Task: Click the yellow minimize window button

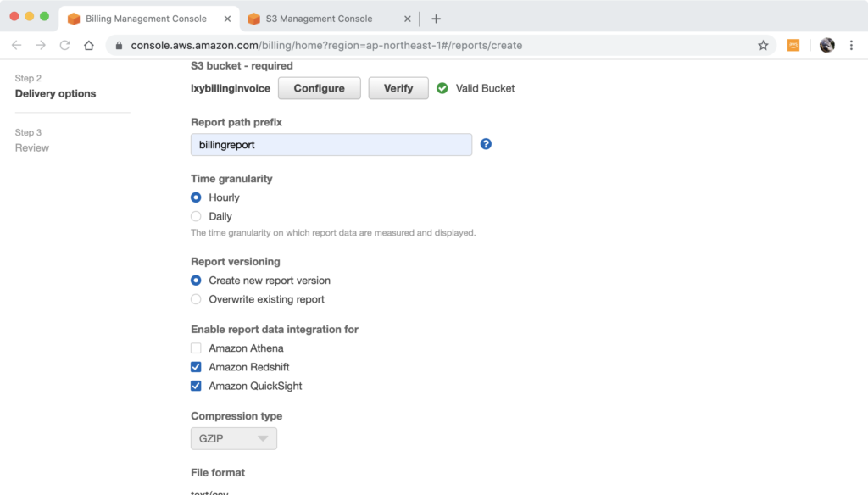Action: point(30,17)
